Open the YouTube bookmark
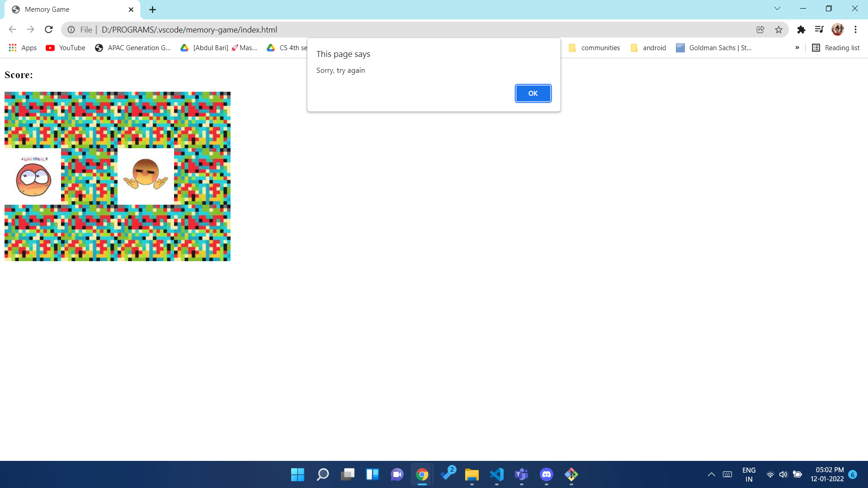Image resolution: width=868 pixels, height=488 pixels. [66, 48]
